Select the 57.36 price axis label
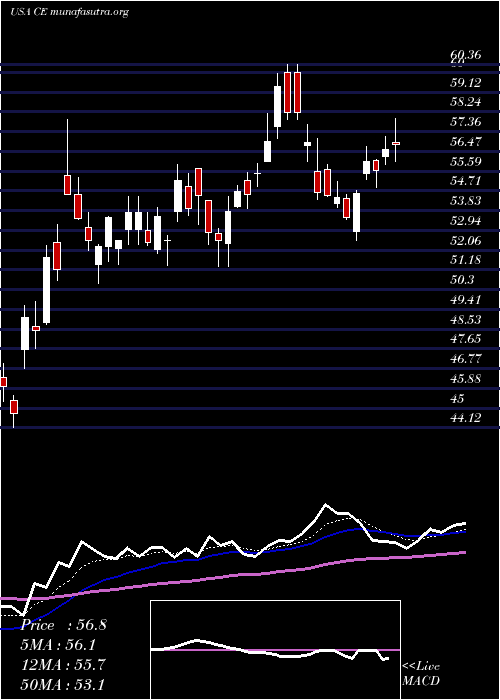The width and height of the screenshot is (500, 700). [466, 122]
